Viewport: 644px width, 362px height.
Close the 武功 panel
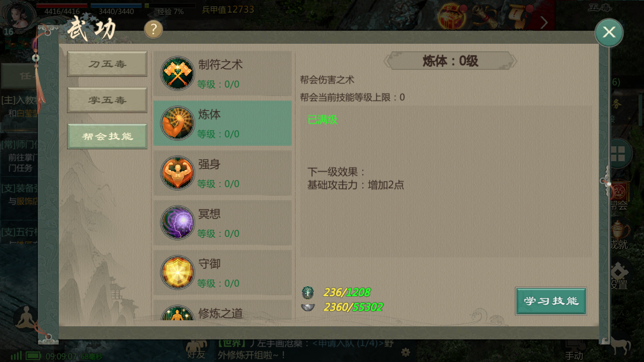click(609, 33)
